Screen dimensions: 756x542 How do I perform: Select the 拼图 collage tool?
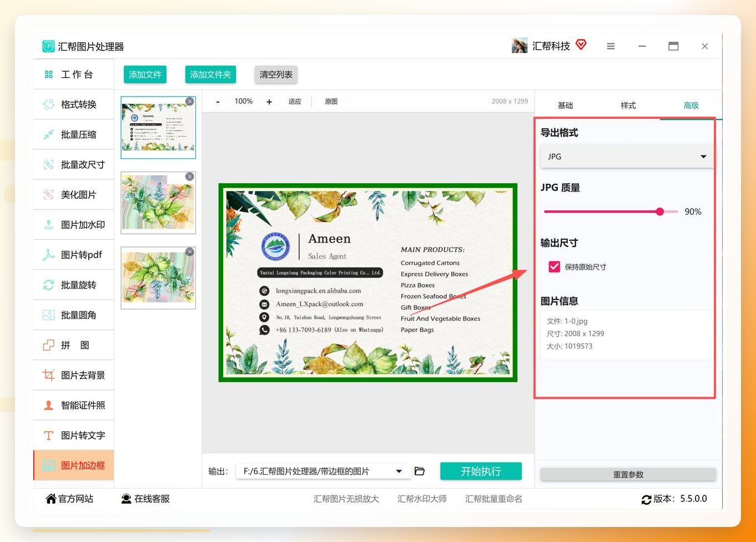pyautogui.click(x=74, y=345)
